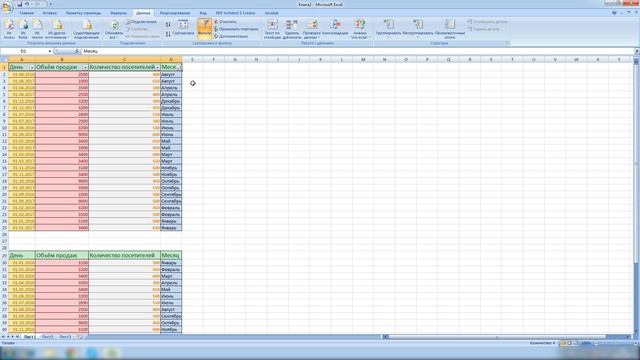This screenshot has width=640, height=360.
Task: Open Существующие подключения existing connections
Action: (87, 29)
